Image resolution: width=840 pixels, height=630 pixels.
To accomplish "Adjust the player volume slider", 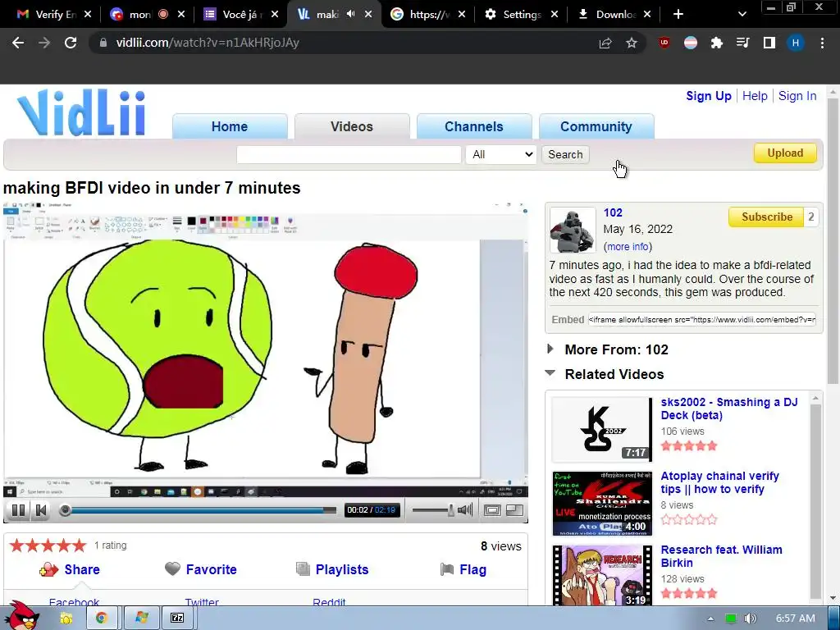I will (433, 510).
